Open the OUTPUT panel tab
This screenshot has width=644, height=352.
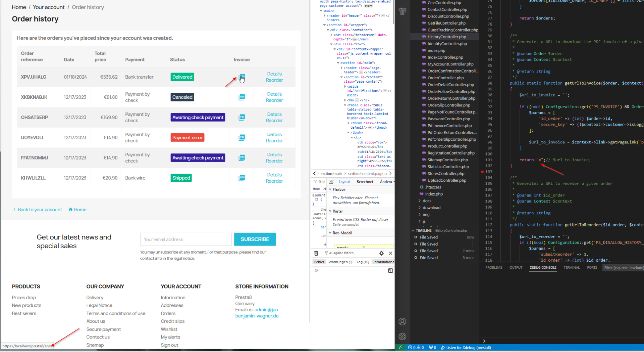[516, 268]
